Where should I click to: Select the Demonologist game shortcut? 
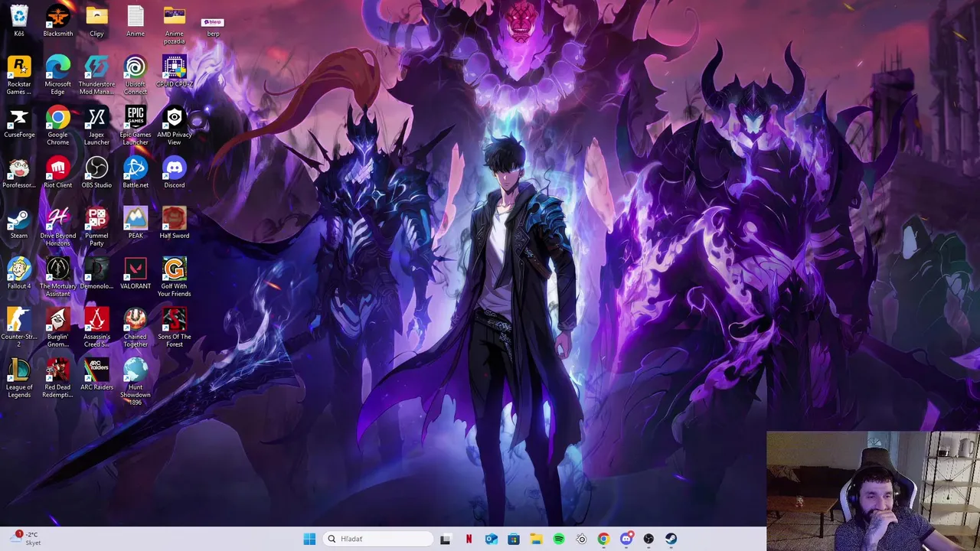coord(96,273)
